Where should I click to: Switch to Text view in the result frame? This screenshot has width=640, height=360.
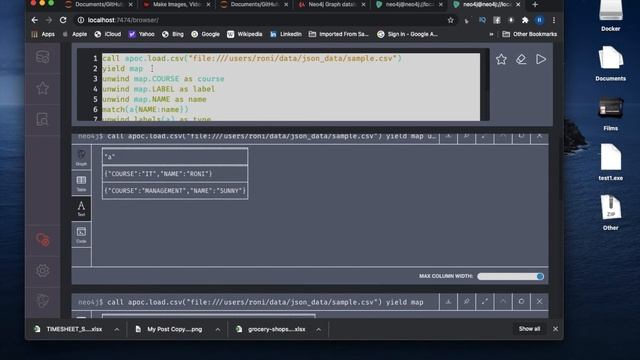pos(81,209)
